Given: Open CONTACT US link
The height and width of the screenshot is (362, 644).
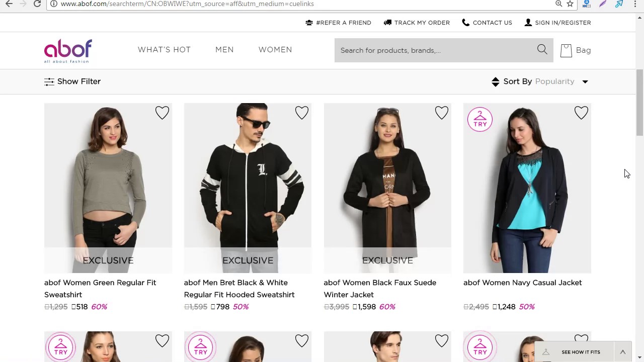Looking at the screenshot, I should (x=492, y=23).
